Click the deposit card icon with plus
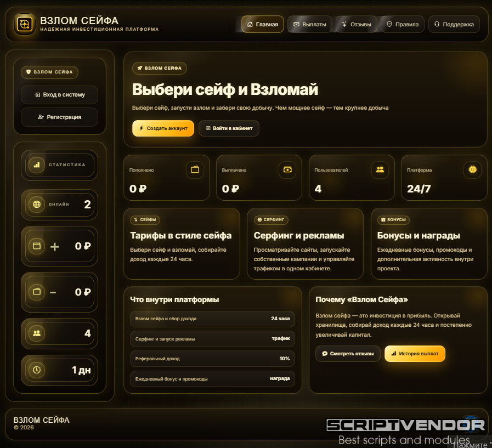 pos(37,246)
